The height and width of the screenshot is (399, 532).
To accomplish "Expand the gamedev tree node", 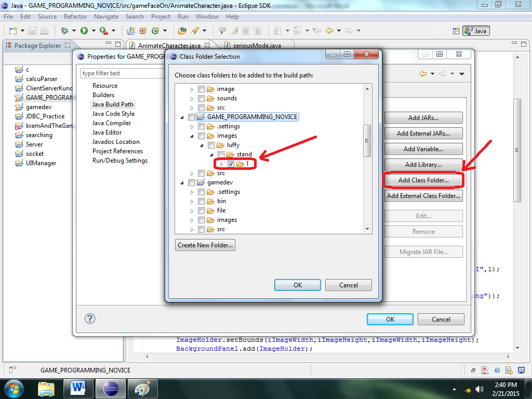I will point(183,182).
